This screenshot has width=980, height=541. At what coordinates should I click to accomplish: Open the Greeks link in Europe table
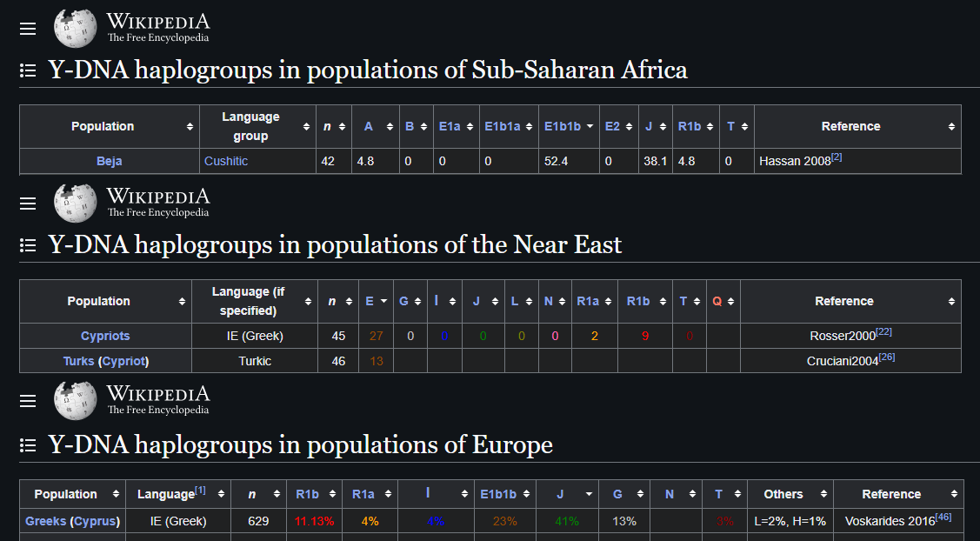click(x=45, y=522)
